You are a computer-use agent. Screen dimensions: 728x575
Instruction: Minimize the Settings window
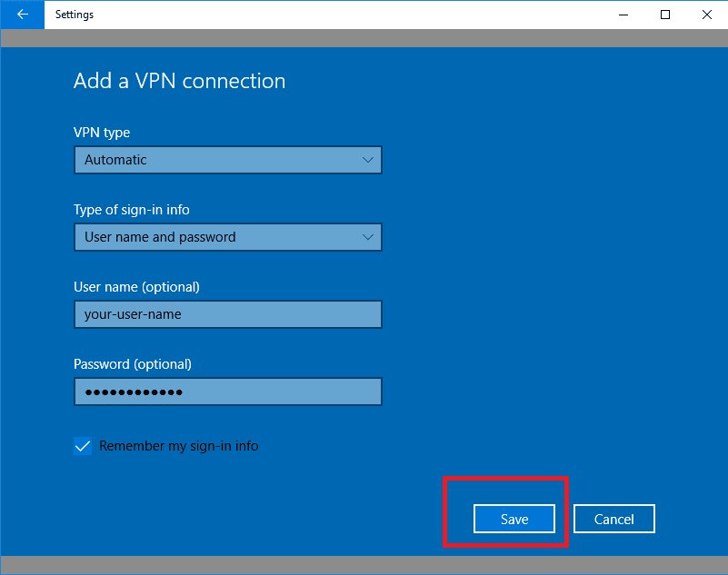point(623,15)
